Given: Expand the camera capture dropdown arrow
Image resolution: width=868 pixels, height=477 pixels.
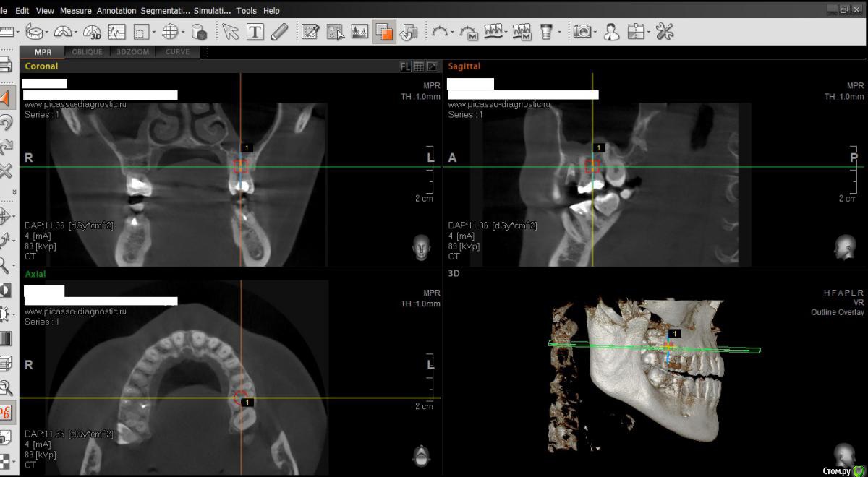Looking at the screenshot, I should [596, 33].
